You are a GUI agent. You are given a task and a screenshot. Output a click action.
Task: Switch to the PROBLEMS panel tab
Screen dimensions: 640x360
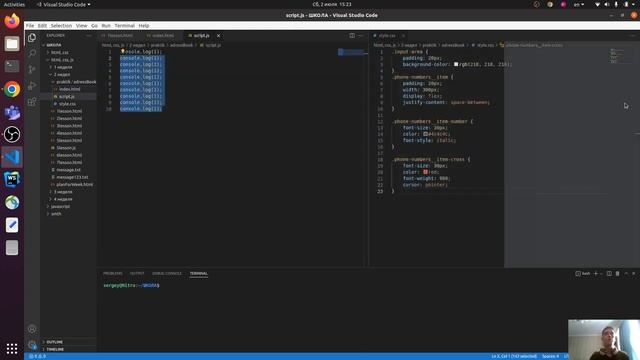point(113,273)
